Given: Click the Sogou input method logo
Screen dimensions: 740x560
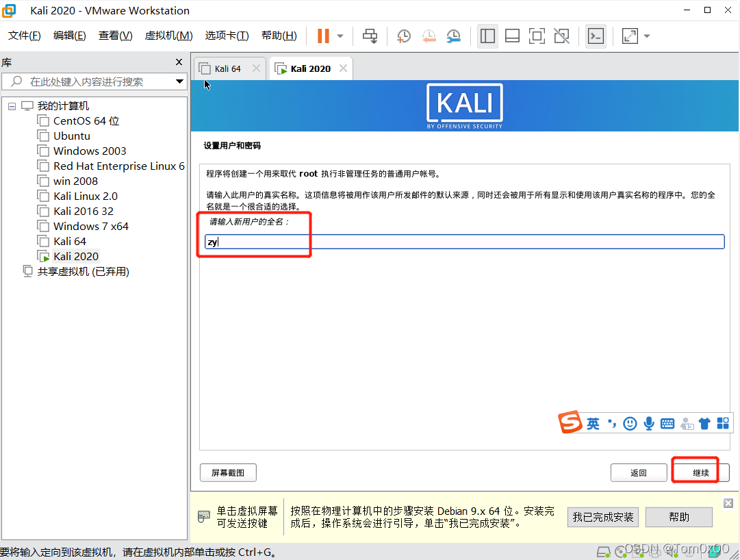Looking at the screenshot, I should click(x=570, y=422).
